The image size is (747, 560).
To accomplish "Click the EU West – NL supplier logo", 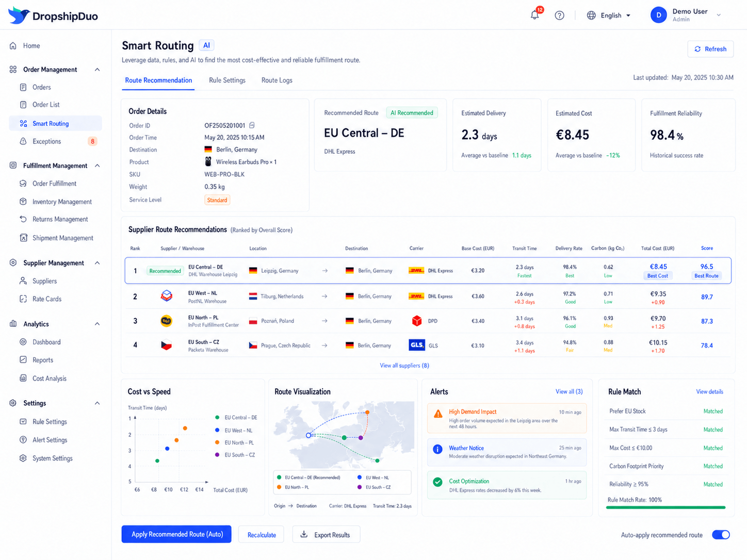I will coord(166,296).
